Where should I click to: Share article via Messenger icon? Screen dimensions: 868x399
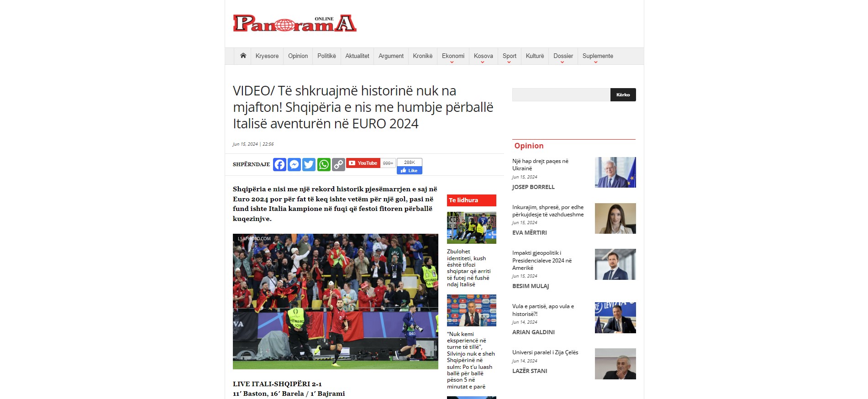click(x=295, y=164)
